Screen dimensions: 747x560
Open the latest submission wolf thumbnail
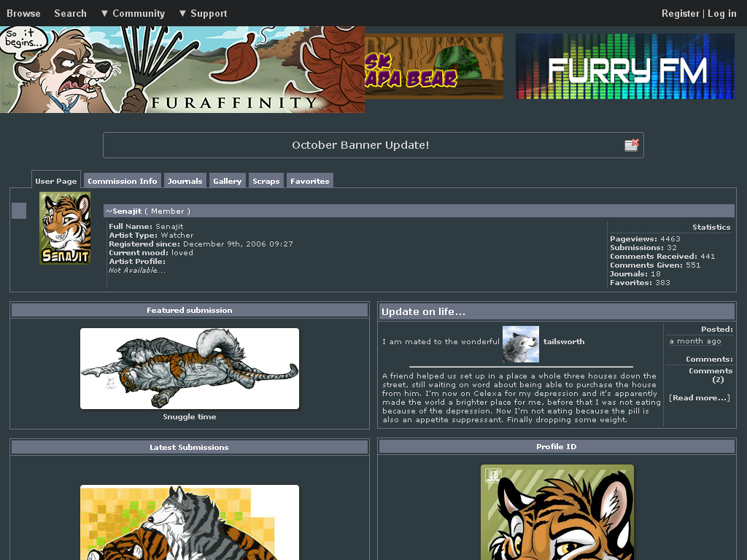click(190, 522)
